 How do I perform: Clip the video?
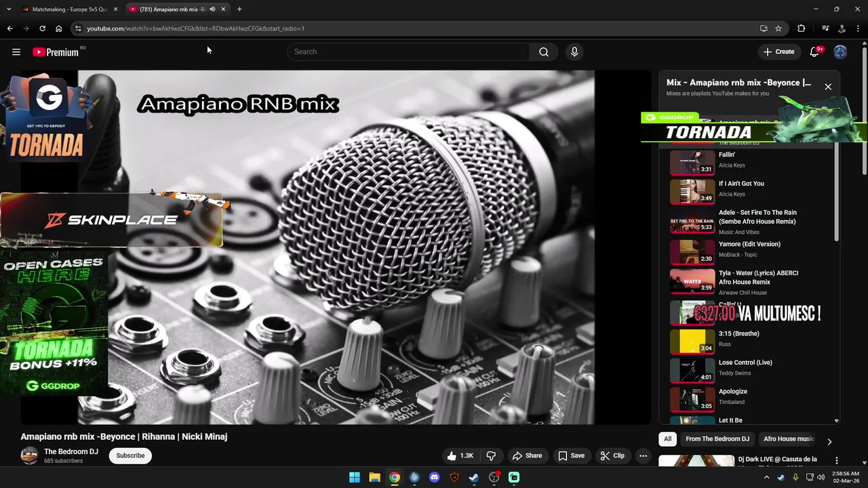pos(612,455)
